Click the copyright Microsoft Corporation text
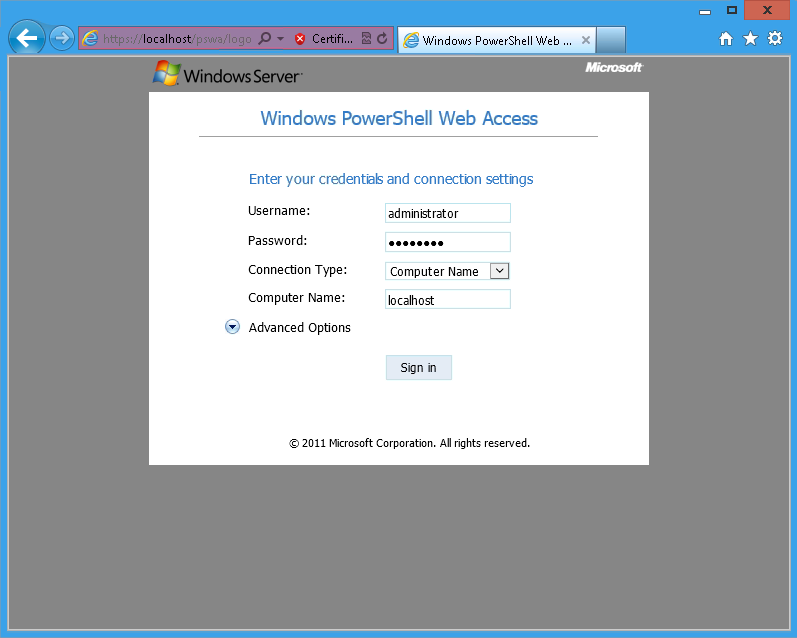Image resolution: width=797 pixels, height=638 pixels. [410, 443]
